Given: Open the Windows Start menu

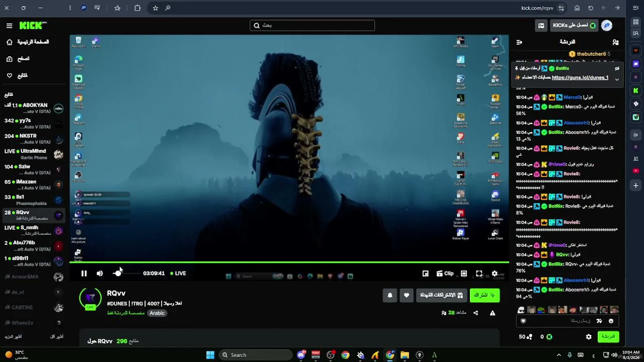Looking at the screenshot, I should tap(210, 355).
